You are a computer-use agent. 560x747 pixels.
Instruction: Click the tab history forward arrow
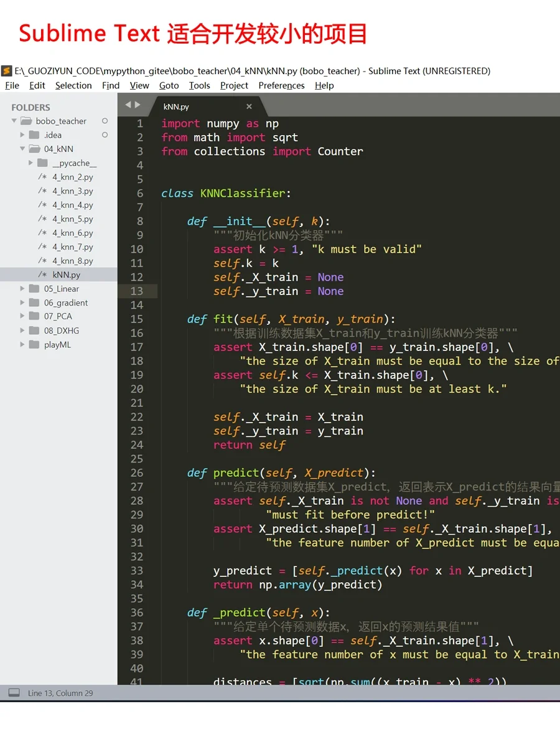click(x=138, y=105)
